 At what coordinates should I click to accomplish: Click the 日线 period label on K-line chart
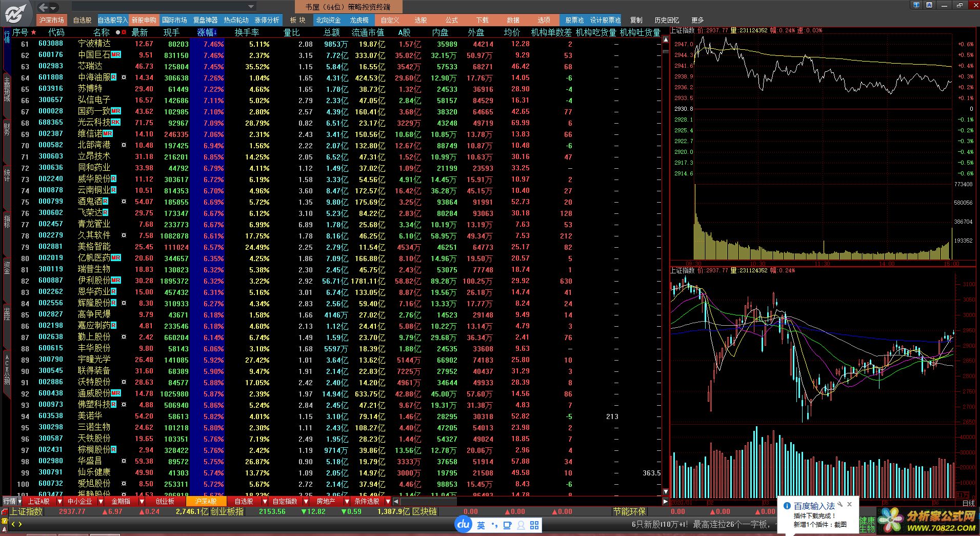[x=969, y=503]
